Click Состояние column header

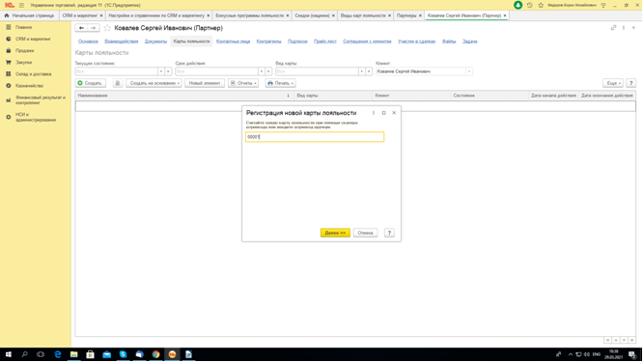click(490, 96)
